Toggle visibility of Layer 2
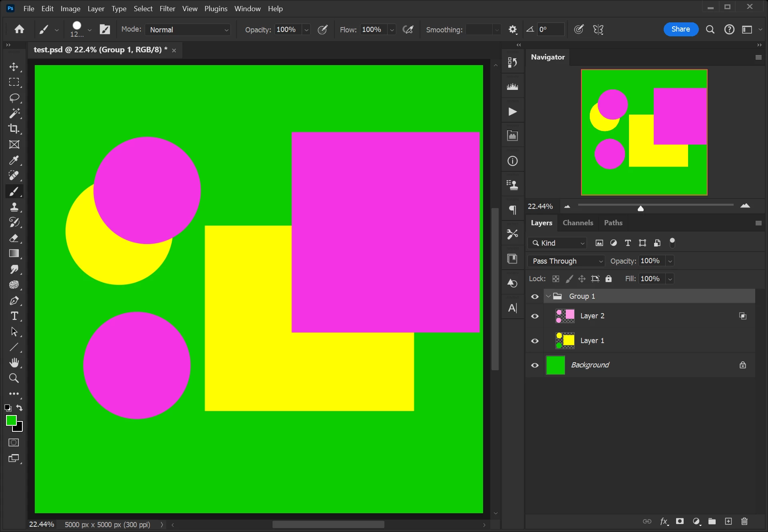The image size is (768, 532). (x=535, y=316)
